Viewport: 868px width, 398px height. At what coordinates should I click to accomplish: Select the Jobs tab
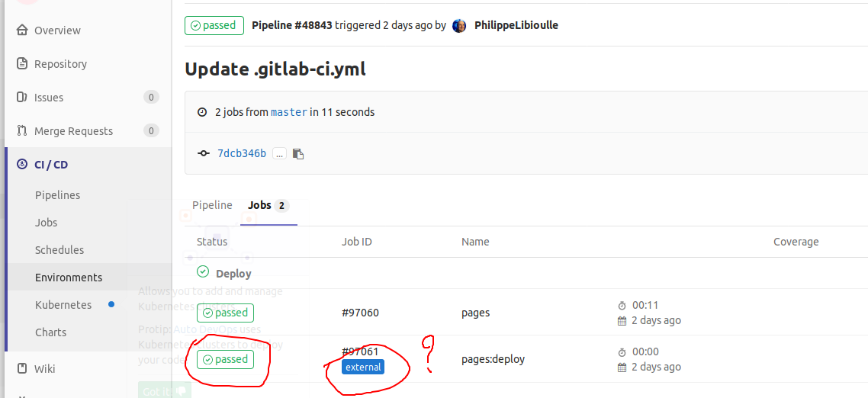coord(259,205)
